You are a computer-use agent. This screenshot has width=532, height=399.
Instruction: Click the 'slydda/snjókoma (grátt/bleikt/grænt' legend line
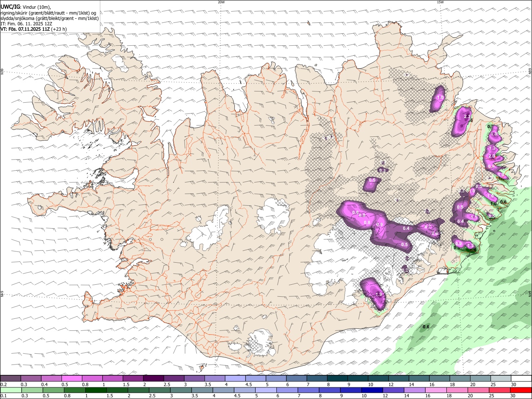tap(49, 18)
